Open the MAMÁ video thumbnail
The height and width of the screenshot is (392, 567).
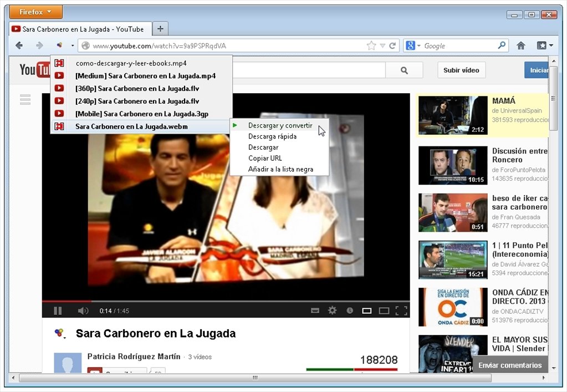pos(453,115)
